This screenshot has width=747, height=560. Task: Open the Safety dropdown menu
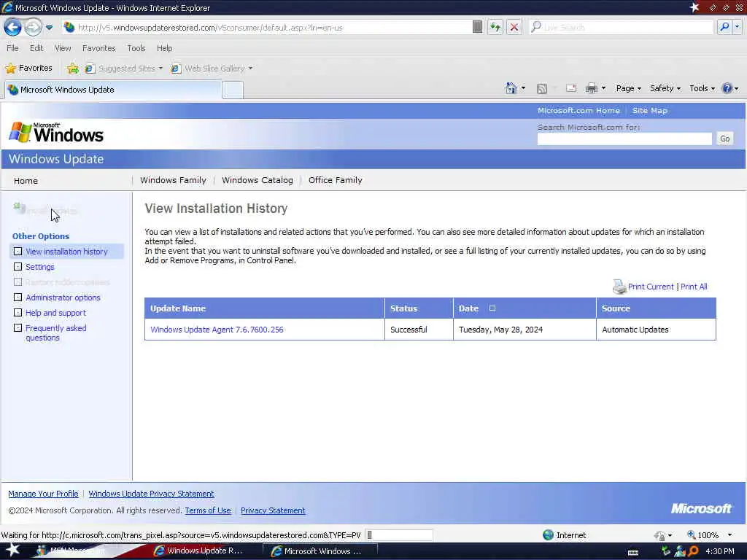[x=665, y=88]
